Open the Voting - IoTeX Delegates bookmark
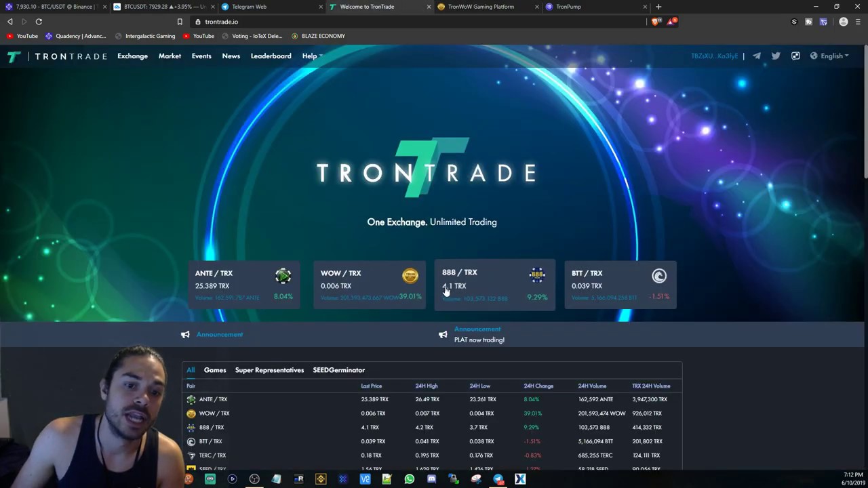The image size is (868, 488). point(252,36)
